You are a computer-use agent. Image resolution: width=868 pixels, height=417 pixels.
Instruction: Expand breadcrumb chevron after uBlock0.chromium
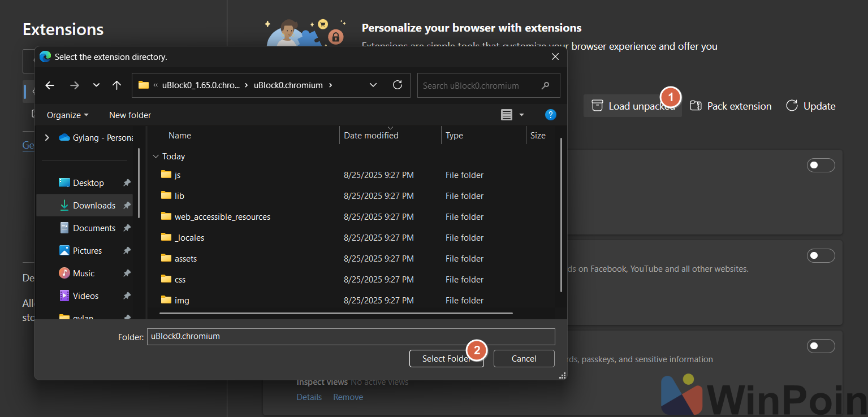[331, 85]
